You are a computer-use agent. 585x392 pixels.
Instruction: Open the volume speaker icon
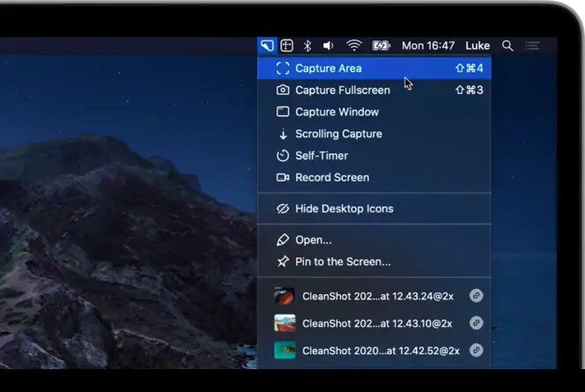pos(328,46)
